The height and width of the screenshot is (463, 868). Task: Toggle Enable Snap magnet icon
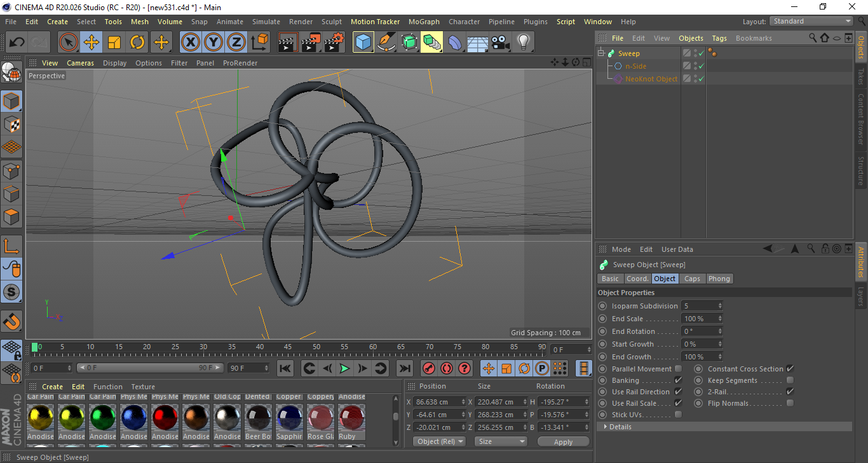11,322
